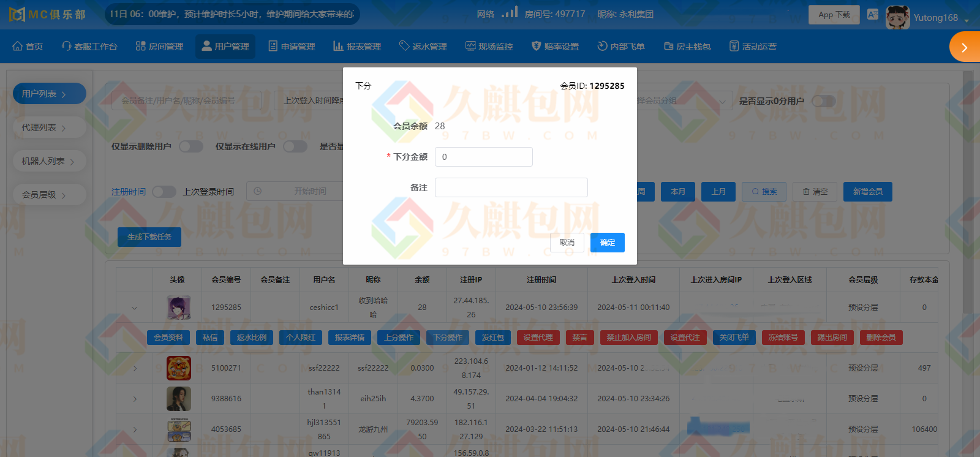The width and height of the screenshot is (980, 457).
Task: Click the red 禁言 button
Action: tap(580, 338)
